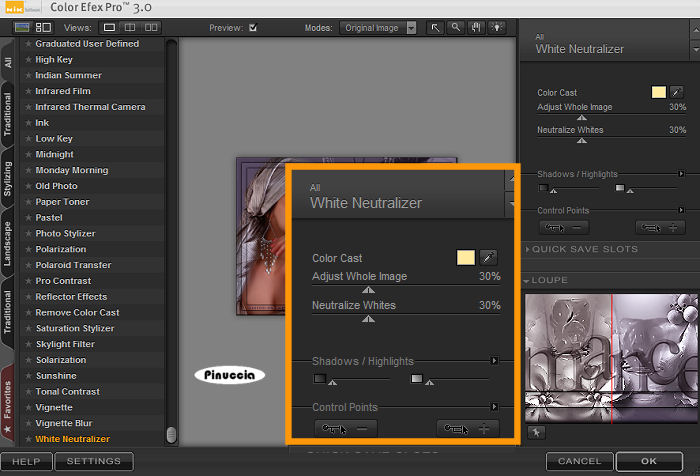The width and height of the screenshot is (700, 476).
Task: Switch to filter category grid view icon
Action: (43, 28)
